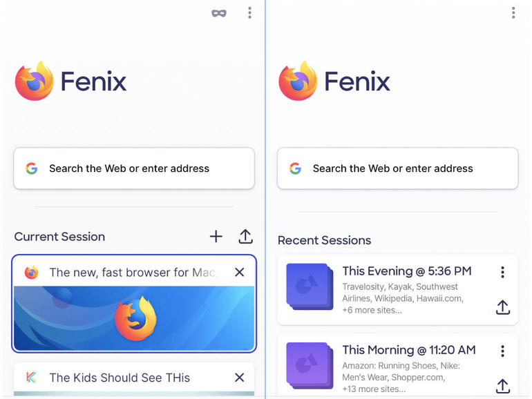Focus left 'Search the Web or enter address' field
Screen dimensions: 532x399
134,168
